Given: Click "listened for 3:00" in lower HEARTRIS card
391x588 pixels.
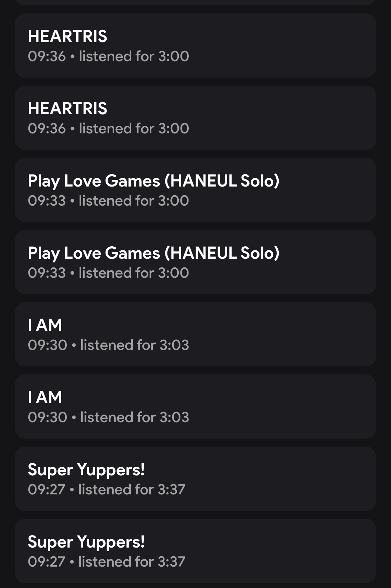Looking at the screenshot, I should click(x=134, y=128).
